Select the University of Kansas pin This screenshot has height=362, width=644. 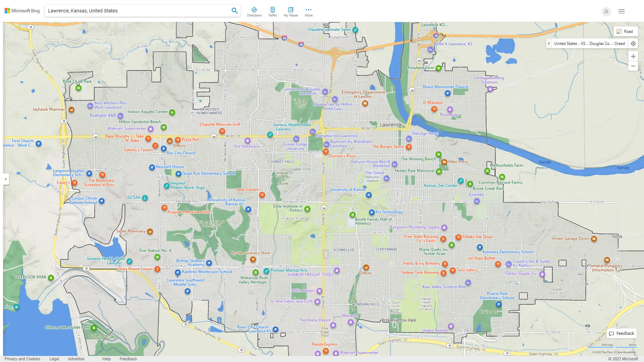[x=369, y=195]
